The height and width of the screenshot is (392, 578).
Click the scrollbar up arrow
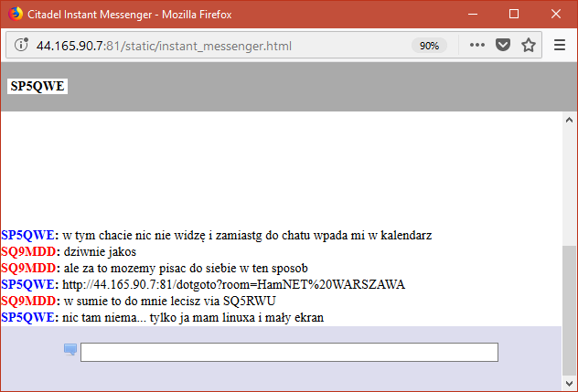[570, 121]
